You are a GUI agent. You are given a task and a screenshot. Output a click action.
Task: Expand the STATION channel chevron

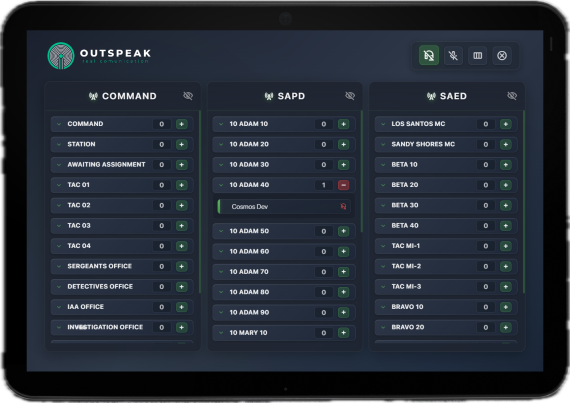[x=59, y=144]
